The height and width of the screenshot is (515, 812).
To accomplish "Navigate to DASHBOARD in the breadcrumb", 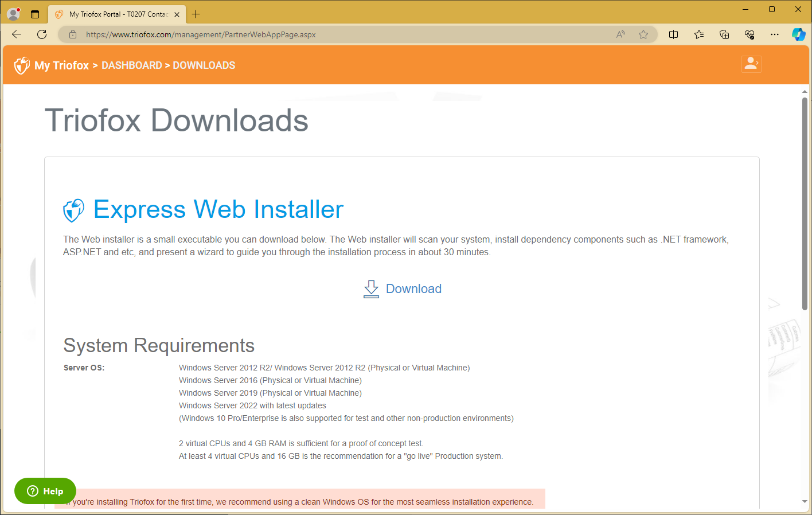I will coord(132,65).
